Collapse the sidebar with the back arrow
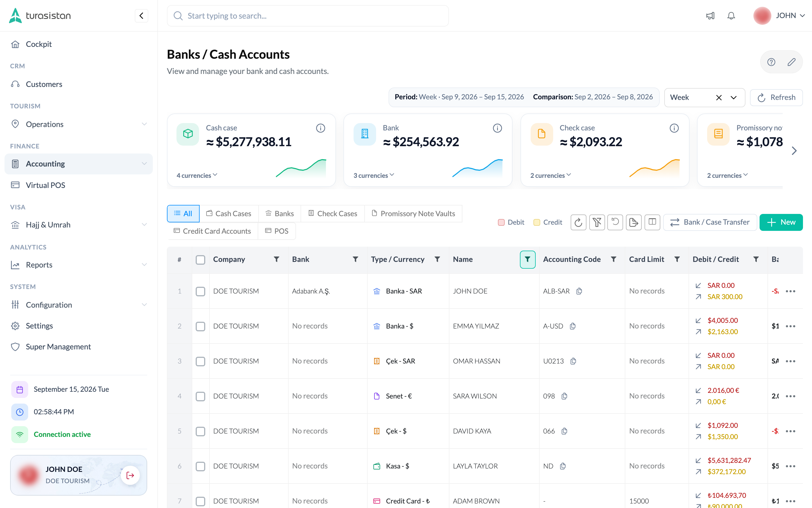This screenshot has height=508, width=812. coord(141,16)
